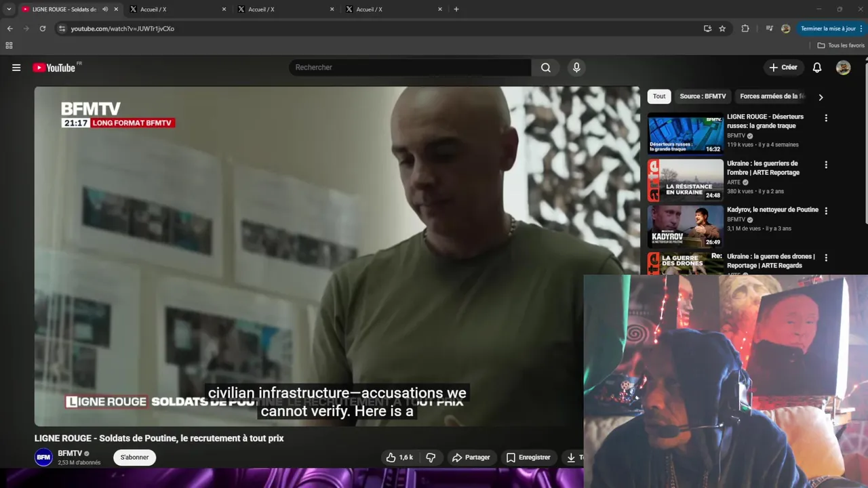
Task: Mute the LIGNE ROUGE tab audio icon
Action: 105,9
